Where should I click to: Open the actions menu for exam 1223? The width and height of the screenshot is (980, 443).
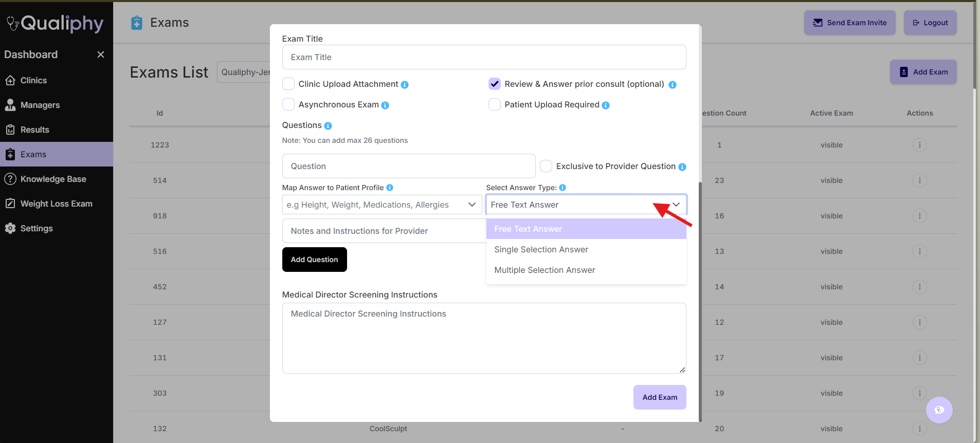919,145
